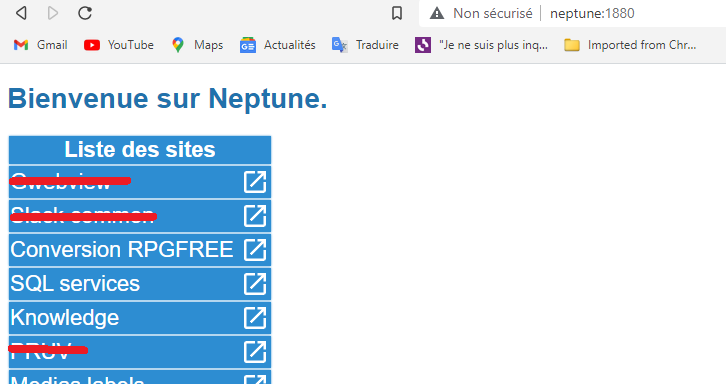Click the browser forward arrow

pyautogui.click(x=53, y=13)
